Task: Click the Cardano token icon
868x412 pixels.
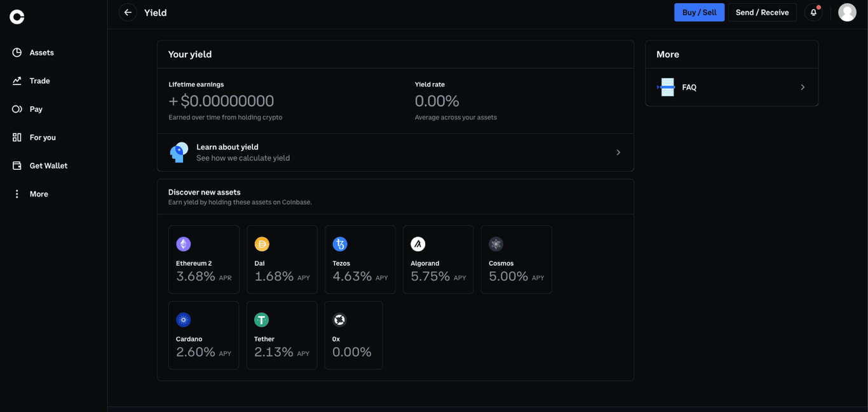Action: point(183,319)
